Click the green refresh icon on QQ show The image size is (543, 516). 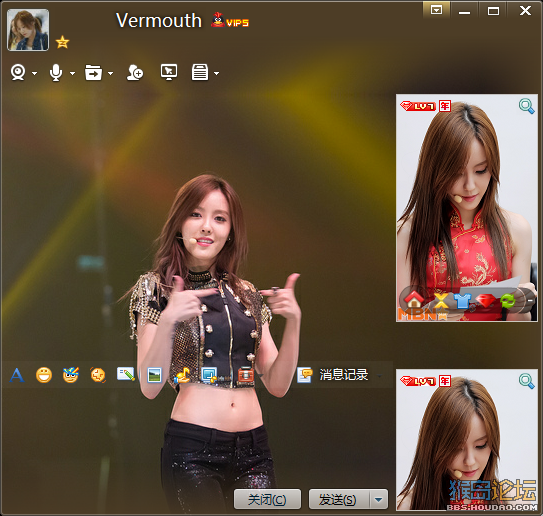click(508, 301)
